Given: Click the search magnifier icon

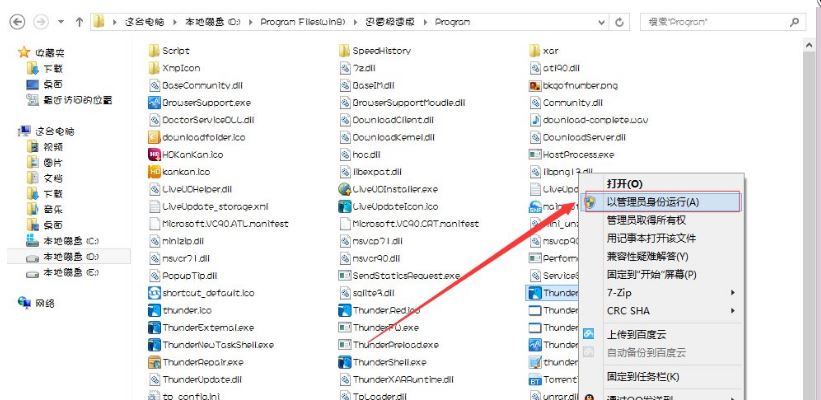Looking at the screenshot, I should click(794, 22).
